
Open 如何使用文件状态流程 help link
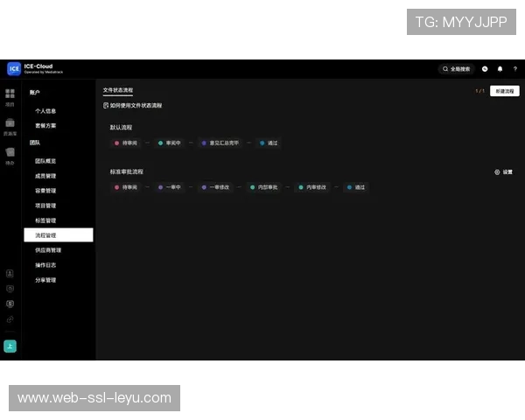(x=133, y=106)
